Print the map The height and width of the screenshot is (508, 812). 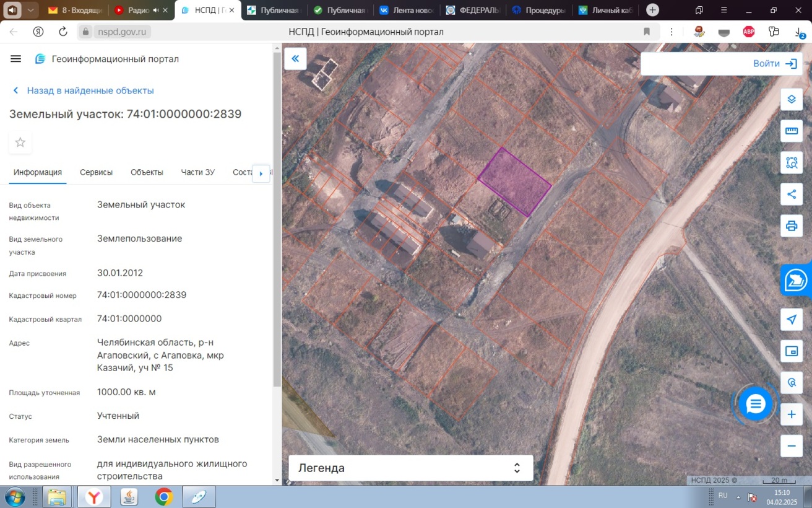pos(791,226)
